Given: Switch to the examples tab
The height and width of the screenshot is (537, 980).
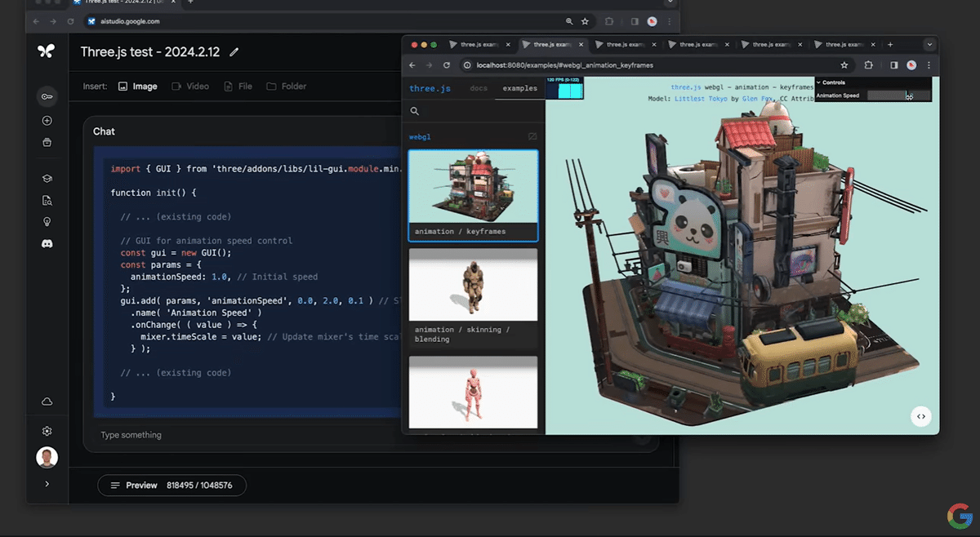Looking at the screenshot, I should point(519,88).
